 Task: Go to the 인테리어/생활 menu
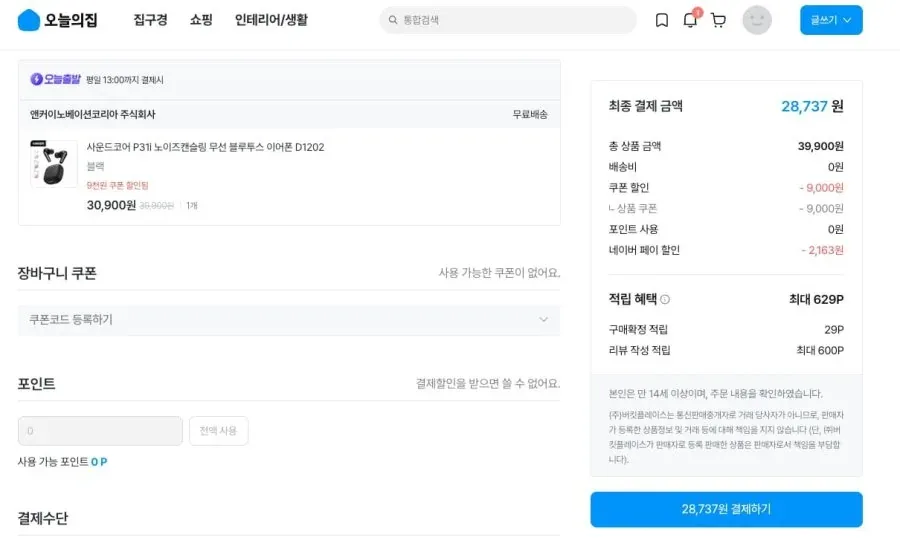[271, 20]
